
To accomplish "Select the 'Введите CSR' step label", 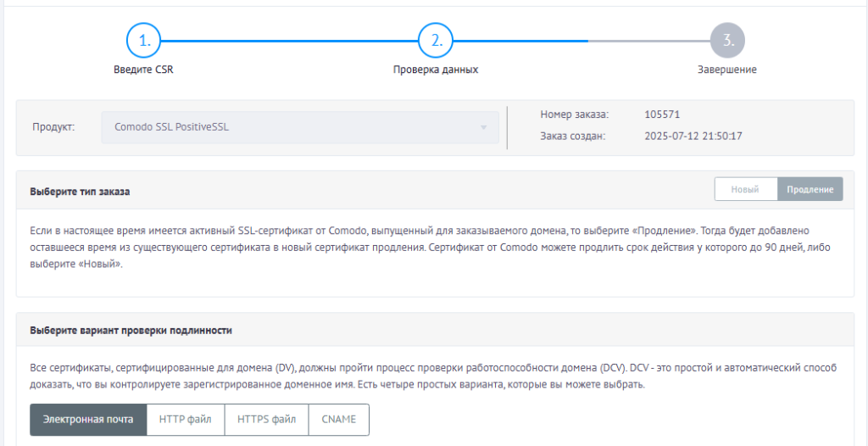I will [144, 70].
